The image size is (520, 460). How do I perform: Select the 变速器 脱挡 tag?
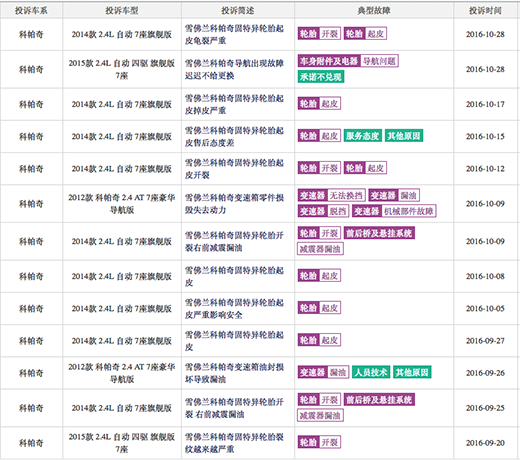323,211
